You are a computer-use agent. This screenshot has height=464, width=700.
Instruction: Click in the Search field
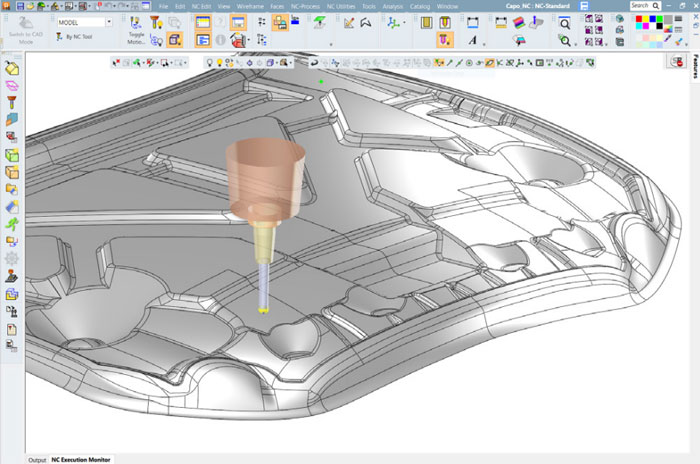click(645, 5)
